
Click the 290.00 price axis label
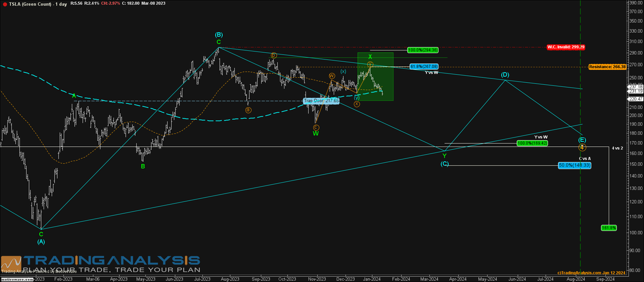636,53
